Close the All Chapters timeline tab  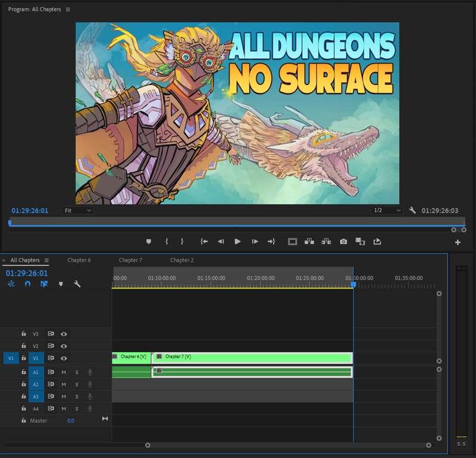tap(4, 261)
